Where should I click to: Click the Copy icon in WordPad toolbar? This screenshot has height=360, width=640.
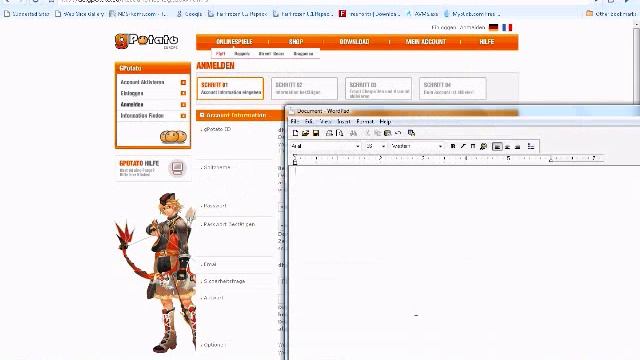pyautogui.click(x=378, y=133)
